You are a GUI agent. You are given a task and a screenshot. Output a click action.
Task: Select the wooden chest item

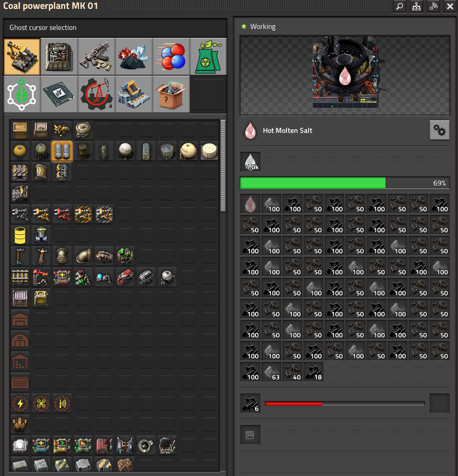[21, 130]
